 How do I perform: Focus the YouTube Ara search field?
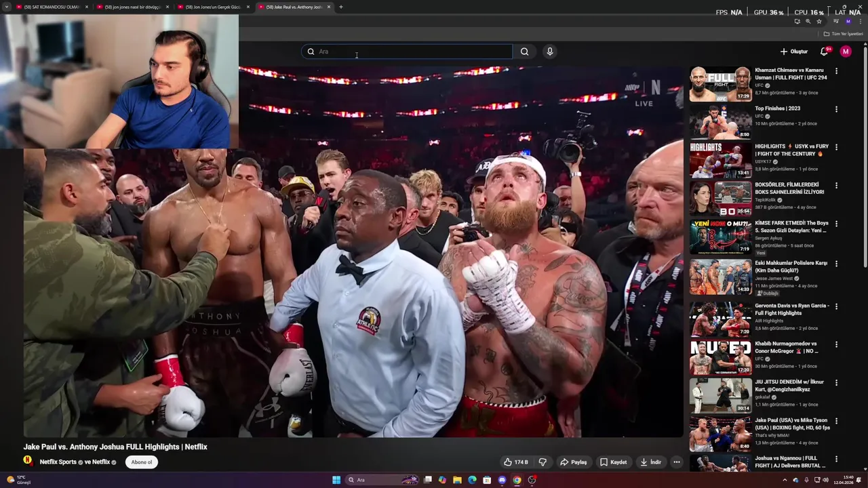407,52
